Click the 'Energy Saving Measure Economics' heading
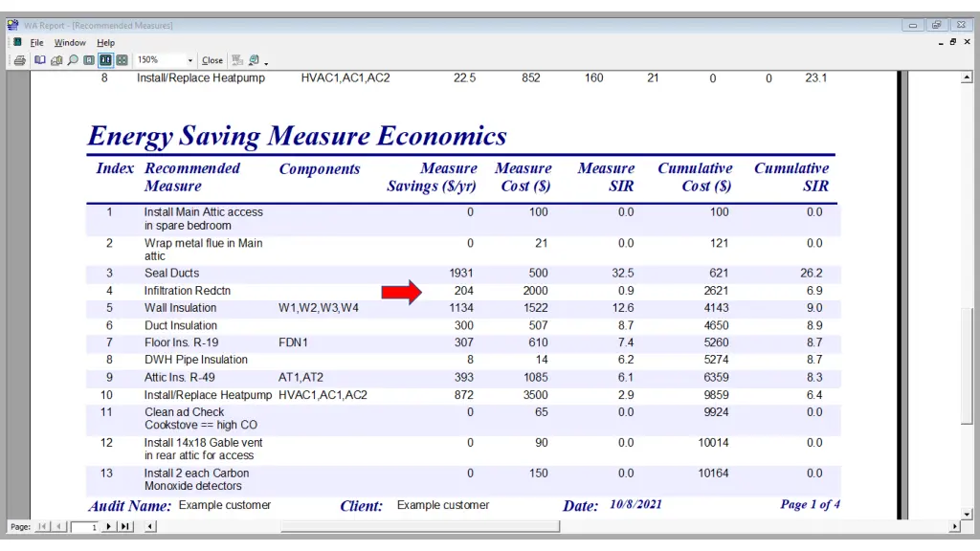 (297, 136)
